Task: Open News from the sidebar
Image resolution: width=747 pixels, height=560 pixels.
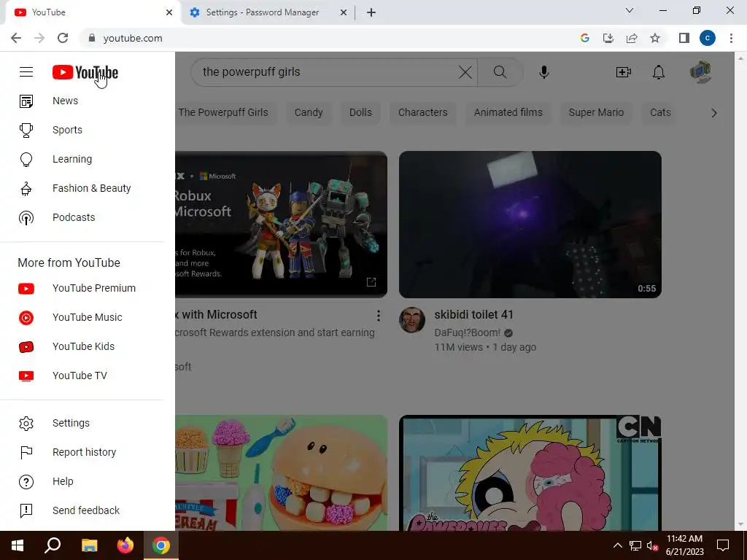Action: (x=65, y=101)
